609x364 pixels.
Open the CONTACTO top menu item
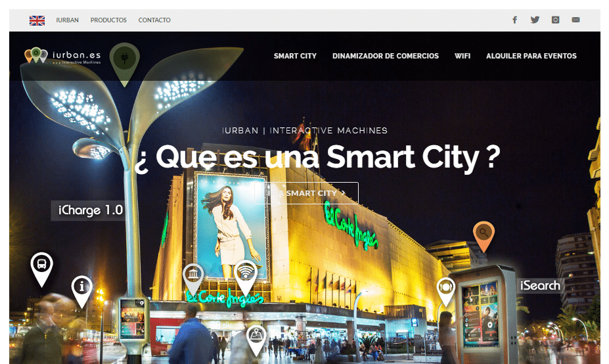click(x=154, y=20)
